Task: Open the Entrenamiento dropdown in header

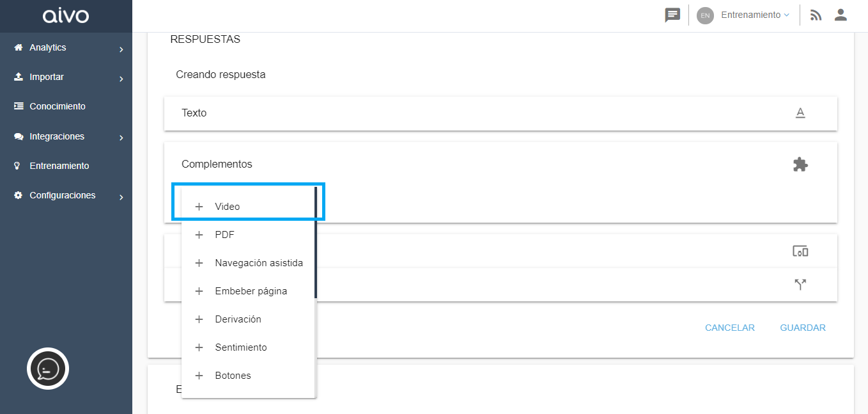Action: click(x=755, y=15)
